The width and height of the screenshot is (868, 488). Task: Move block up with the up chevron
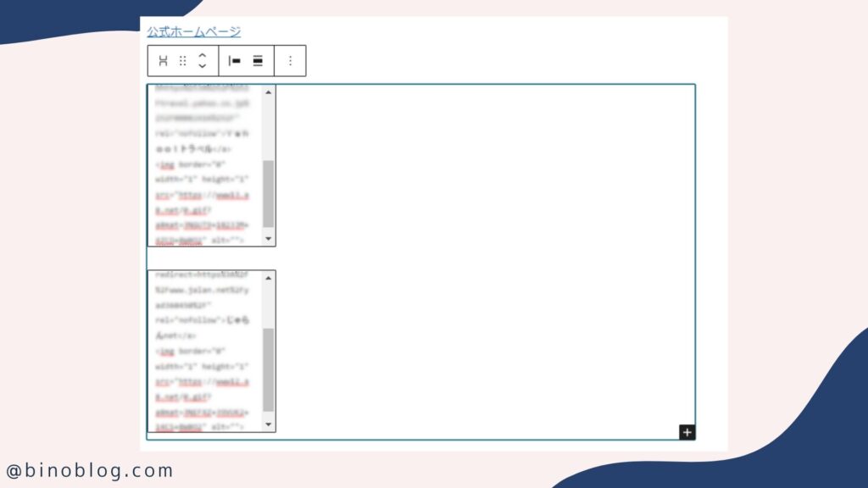203,55
